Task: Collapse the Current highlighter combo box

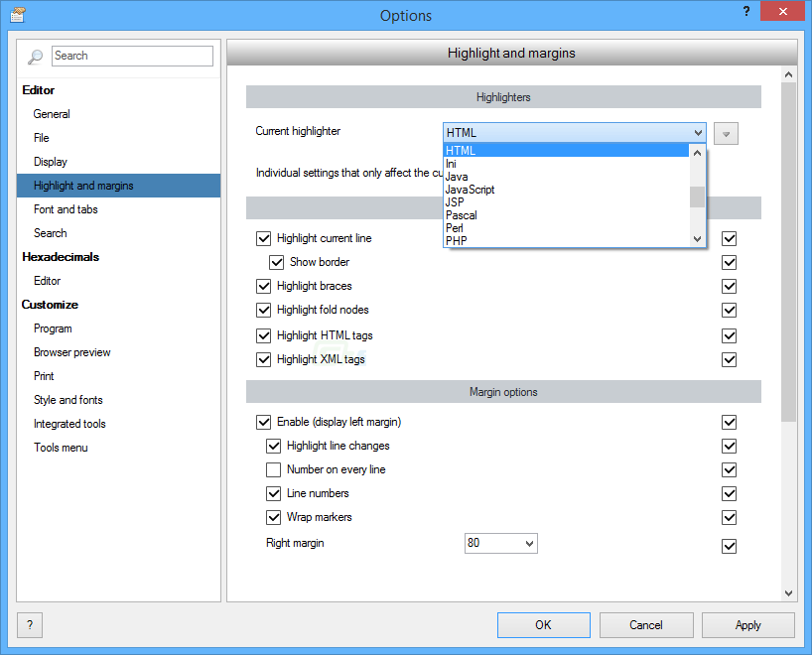Action: (698, 133)
